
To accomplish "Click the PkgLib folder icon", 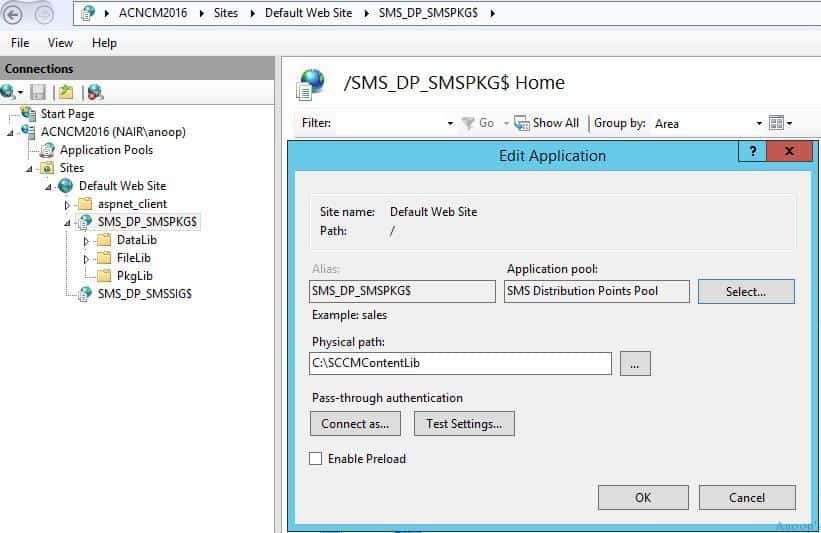I will [x=104, y=275].
